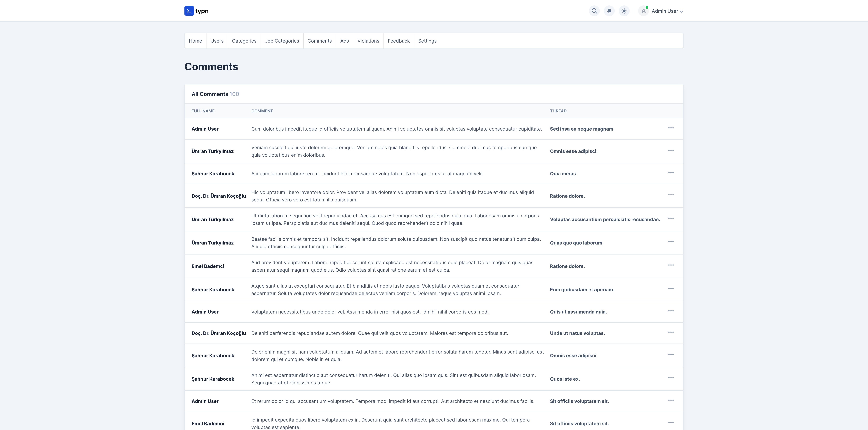Image resolution: width=868 pixels, height=430 pixels.
Task: Click the search magnifier icon
Action: [594, 11]
